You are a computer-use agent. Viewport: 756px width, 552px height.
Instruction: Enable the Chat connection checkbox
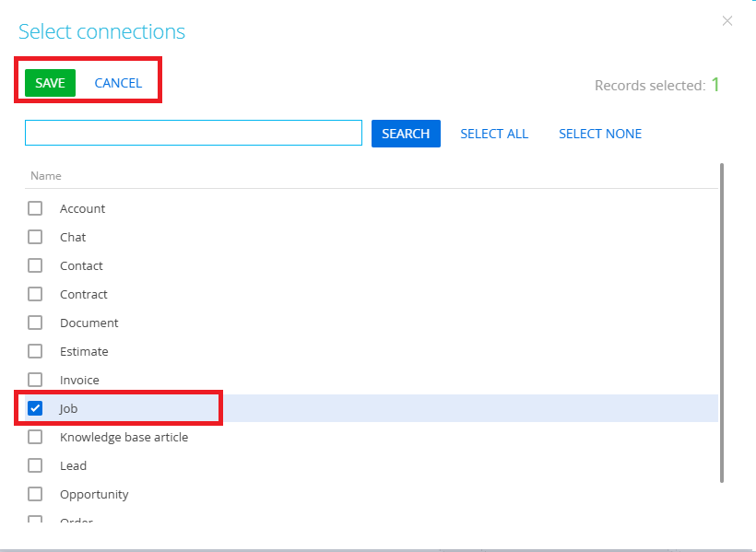coord(35,237)
